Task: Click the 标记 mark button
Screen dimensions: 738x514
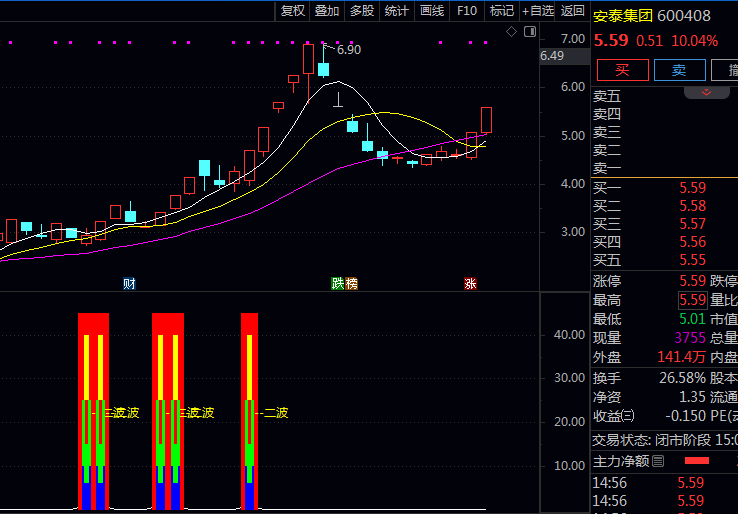Action: tap(501, 11)
